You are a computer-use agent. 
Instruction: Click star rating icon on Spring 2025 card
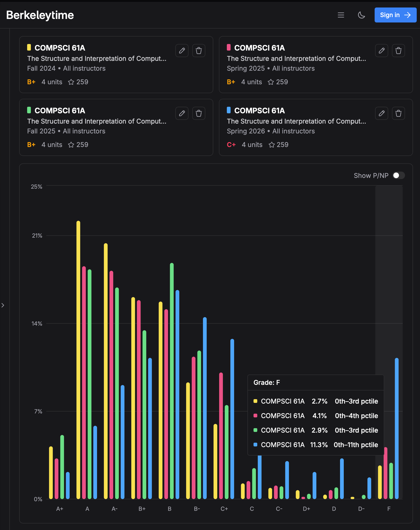(271, 82)
